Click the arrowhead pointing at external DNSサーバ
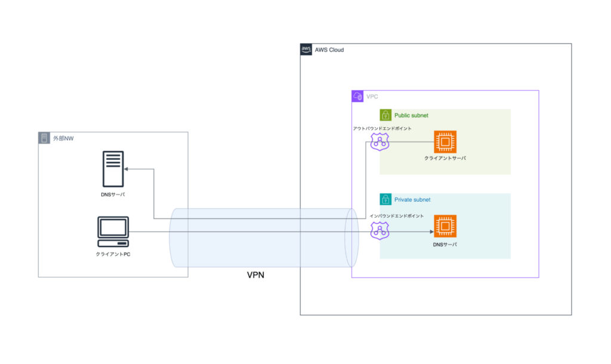 (126, 169)
